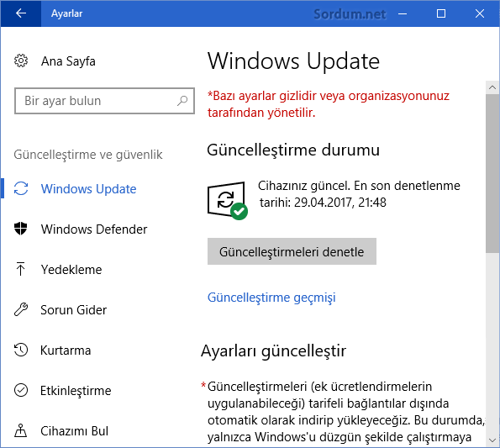Click the Güncelleştirme ve güvenlik category label
Screen dimensions: 500x448
pyautogui.click(x=88, y=155)
